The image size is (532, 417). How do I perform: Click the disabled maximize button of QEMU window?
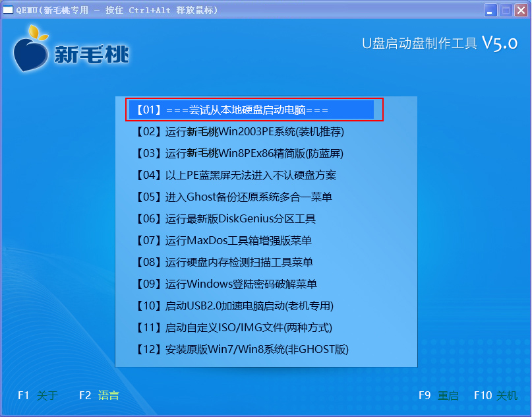coord(506,10)
